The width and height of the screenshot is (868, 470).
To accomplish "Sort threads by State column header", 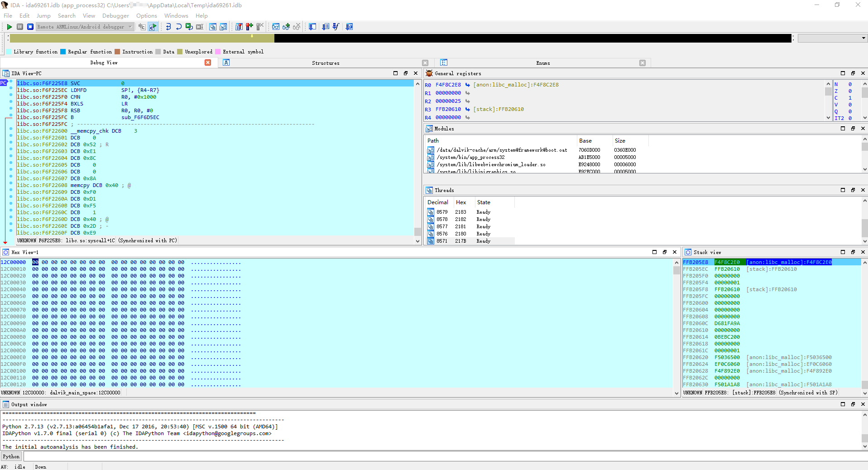I will pos(494,202).
